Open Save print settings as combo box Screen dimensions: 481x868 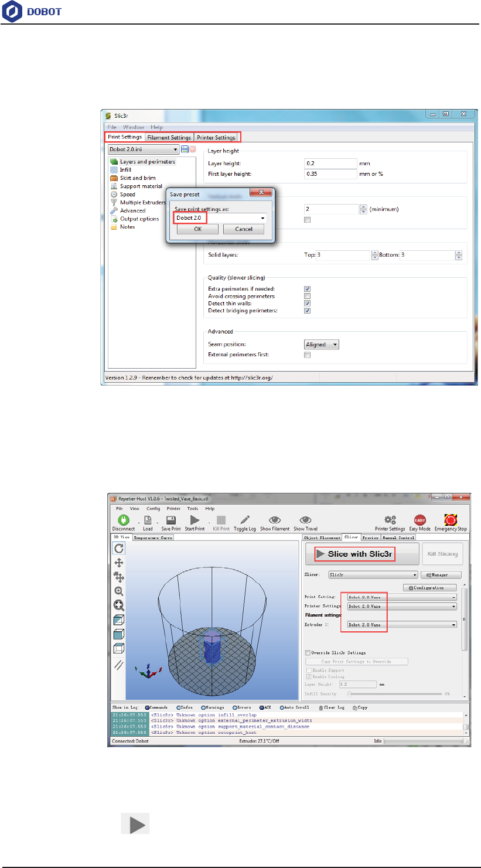[220, 218]
